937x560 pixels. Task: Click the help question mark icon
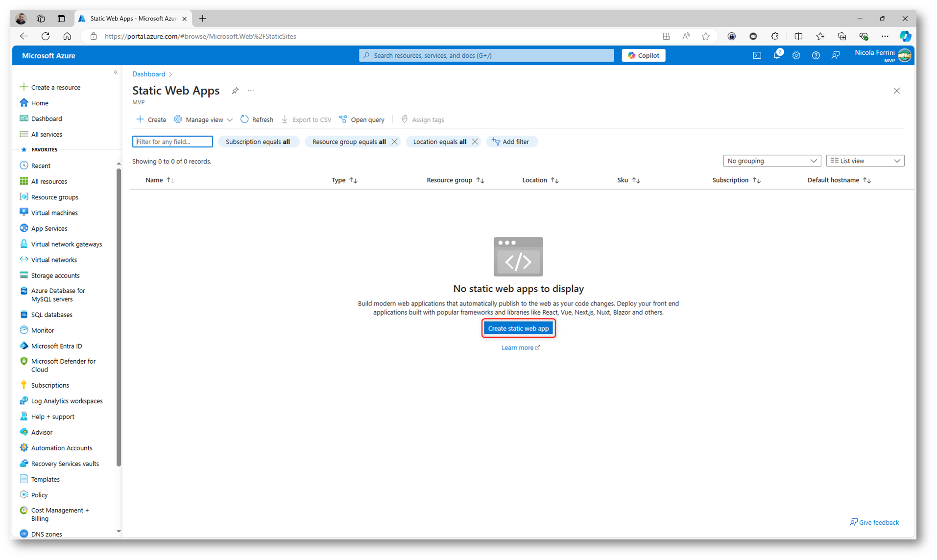pos(816,56)
